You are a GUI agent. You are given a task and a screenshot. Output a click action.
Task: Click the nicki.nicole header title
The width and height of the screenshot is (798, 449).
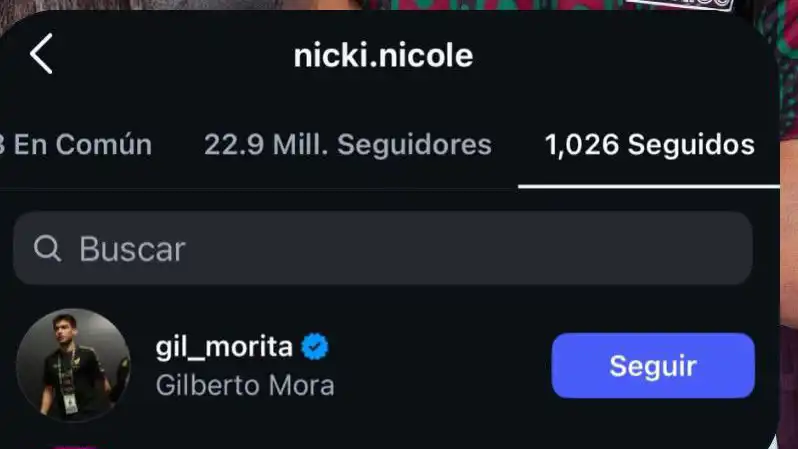[383, 55]
